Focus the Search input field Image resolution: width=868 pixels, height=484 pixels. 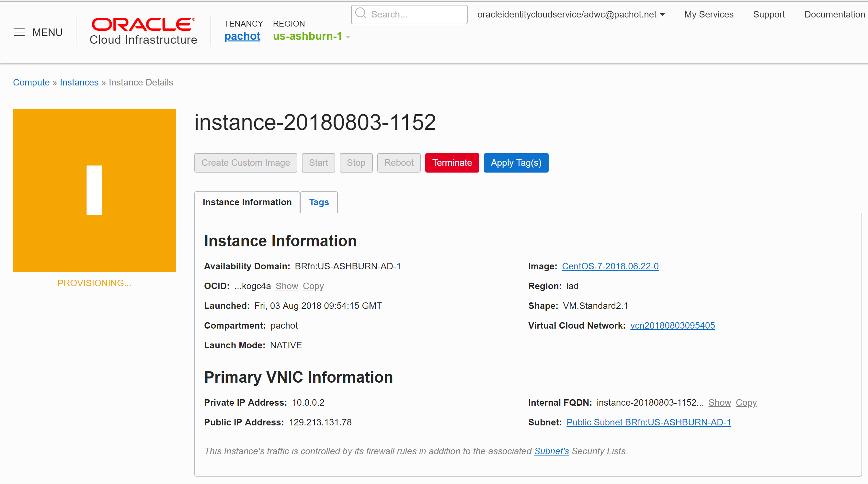[x=409, y=15]
